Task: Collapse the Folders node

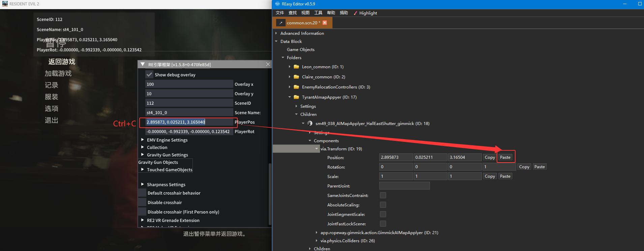Action: point(283,57)
